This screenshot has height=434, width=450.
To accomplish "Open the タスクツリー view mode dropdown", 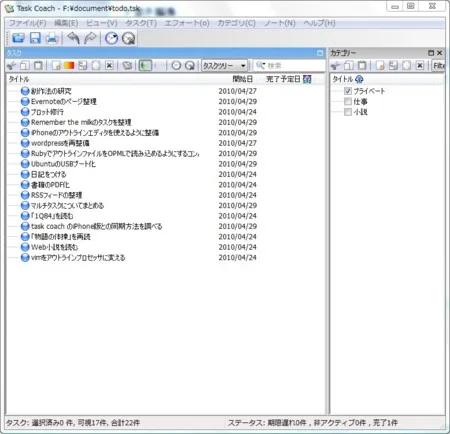I will point(225,66).
